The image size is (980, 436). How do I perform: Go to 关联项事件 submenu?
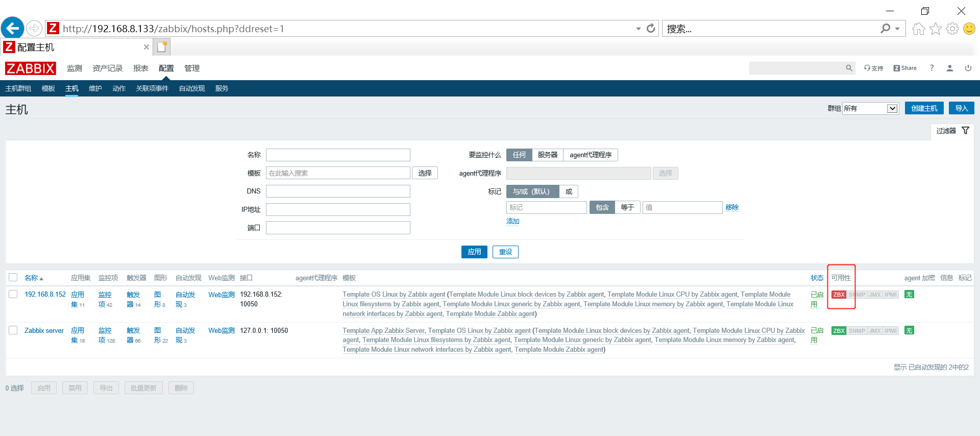(x=152, y=88)
